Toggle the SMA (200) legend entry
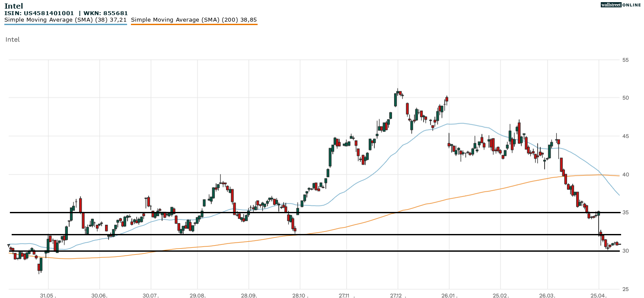This screenshot has width=644, height=298. tap(194, 19)
